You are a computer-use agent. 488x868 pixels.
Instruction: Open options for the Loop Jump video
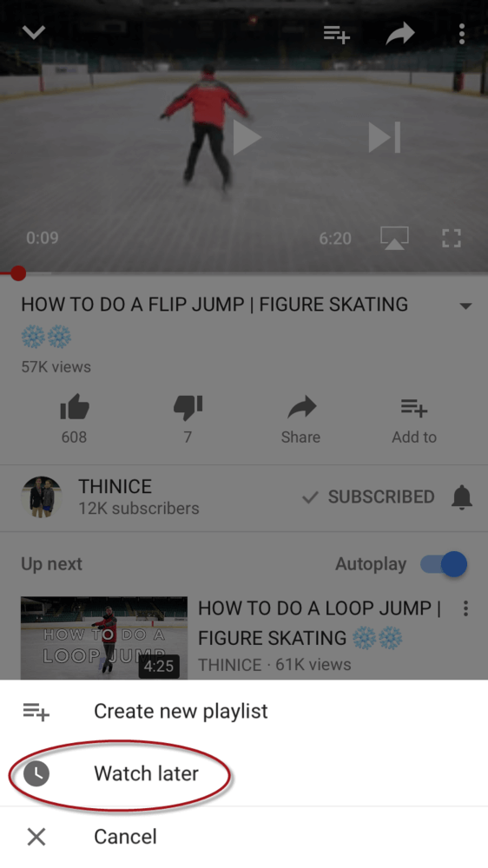pos(465,608)
